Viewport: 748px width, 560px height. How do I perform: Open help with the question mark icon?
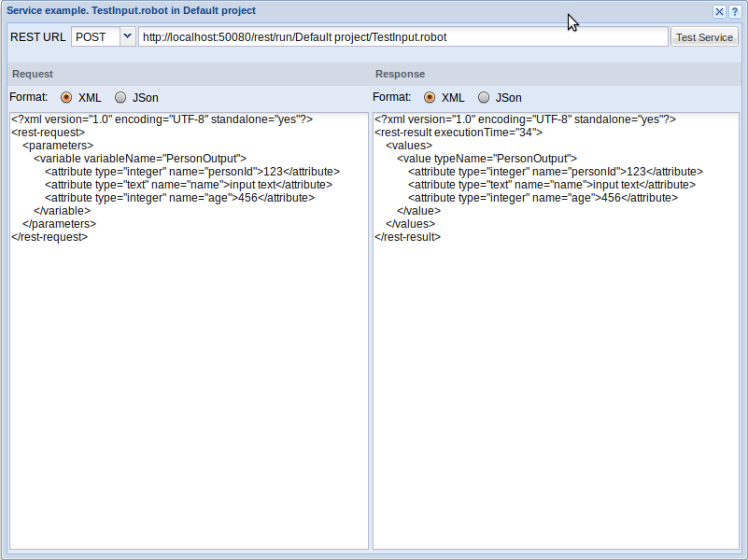pos(734,11)
